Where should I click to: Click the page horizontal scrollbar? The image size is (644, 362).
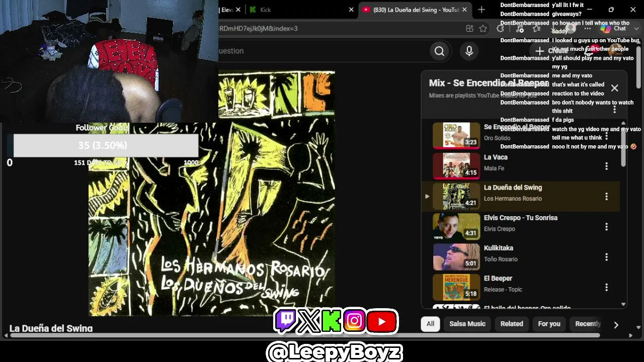pyautogui.click(x=305, y=335)
